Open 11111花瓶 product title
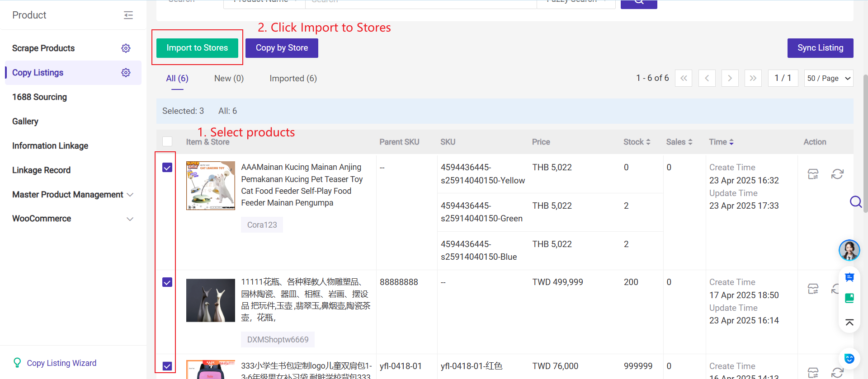 coord(306,300)
